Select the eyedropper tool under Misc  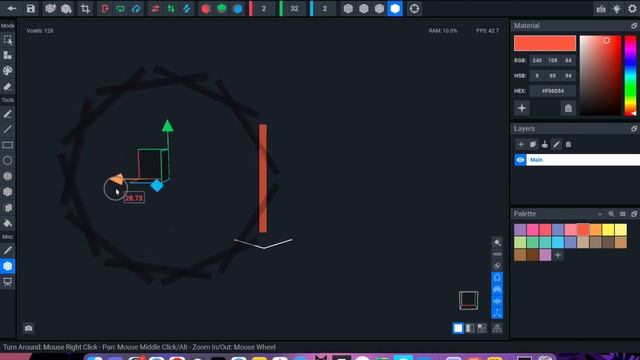click(7, 250)
